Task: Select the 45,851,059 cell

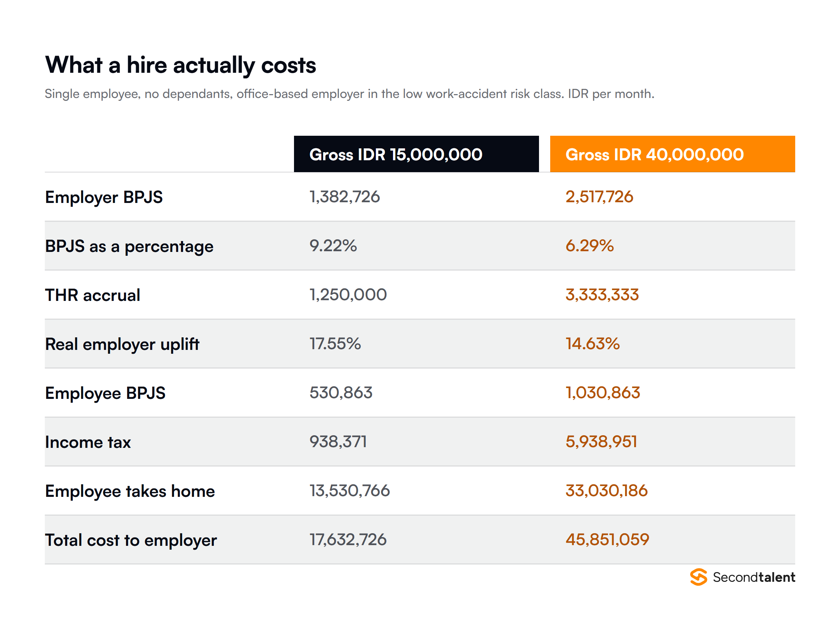Action: 607,539
